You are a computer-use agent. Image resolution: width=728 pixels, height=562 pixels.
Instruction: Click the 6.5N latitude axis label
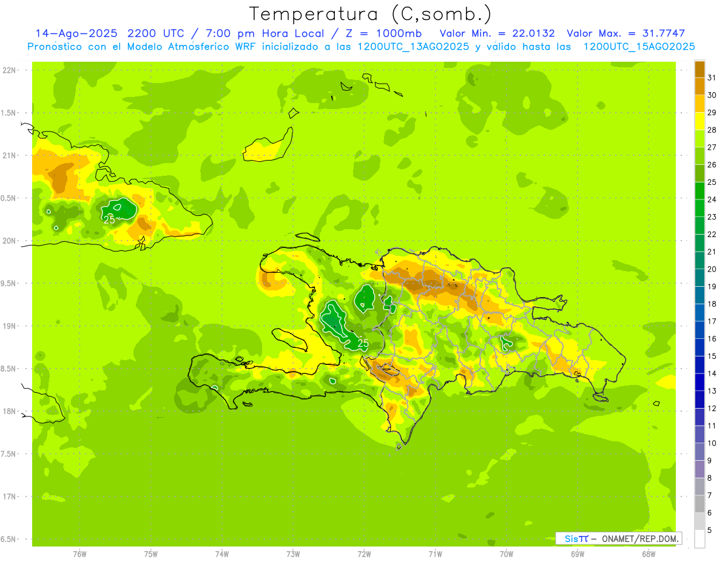point(9,539)
